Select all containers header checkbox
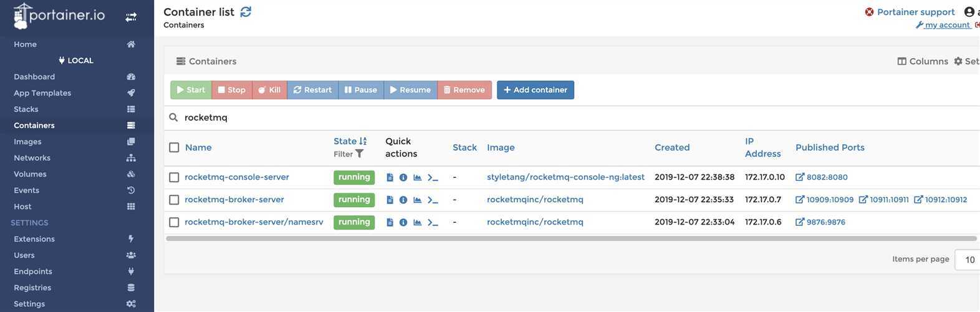The height and width of the screenshot is (312, 980). (x=174, y=147)
